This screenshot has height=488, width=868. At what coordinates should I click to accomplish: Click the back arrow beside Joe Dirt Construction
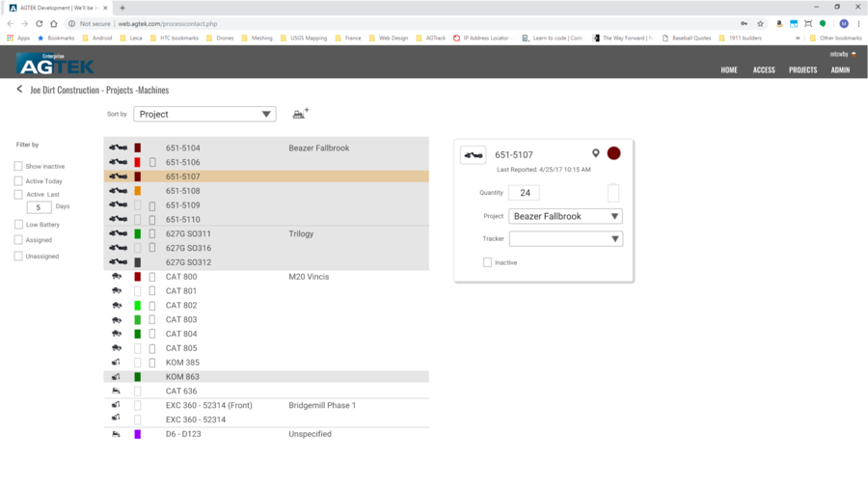(19, 90)
